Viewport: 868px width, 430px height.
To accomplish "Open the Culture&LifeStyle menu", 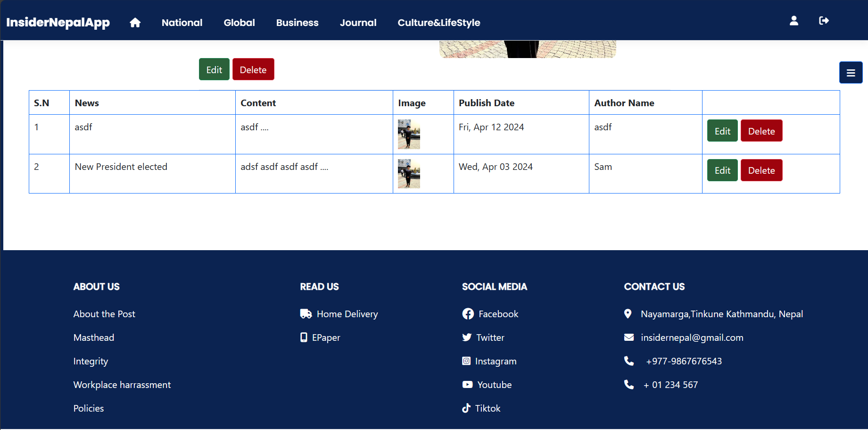I will 438,23.
